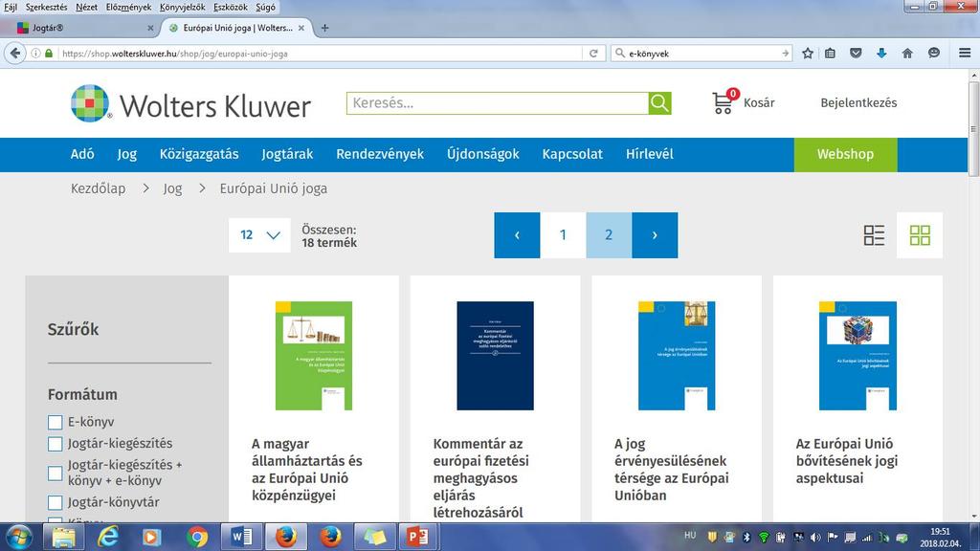The width and height of the screenshot is (980, 551).
Task: Open the Újdonságok navigation item
Action: 483,154
